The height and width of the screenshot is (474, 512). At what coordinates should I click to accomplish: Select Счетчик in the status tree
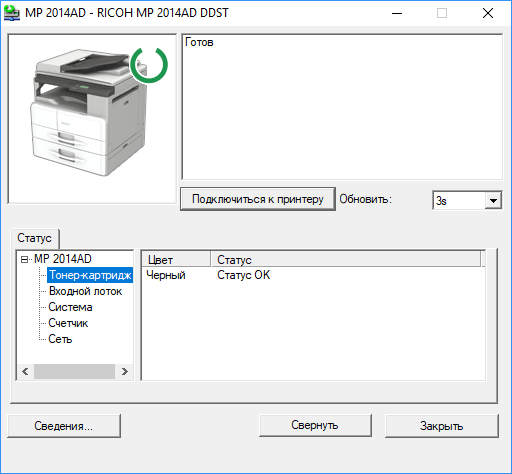[x=68, y=323]
